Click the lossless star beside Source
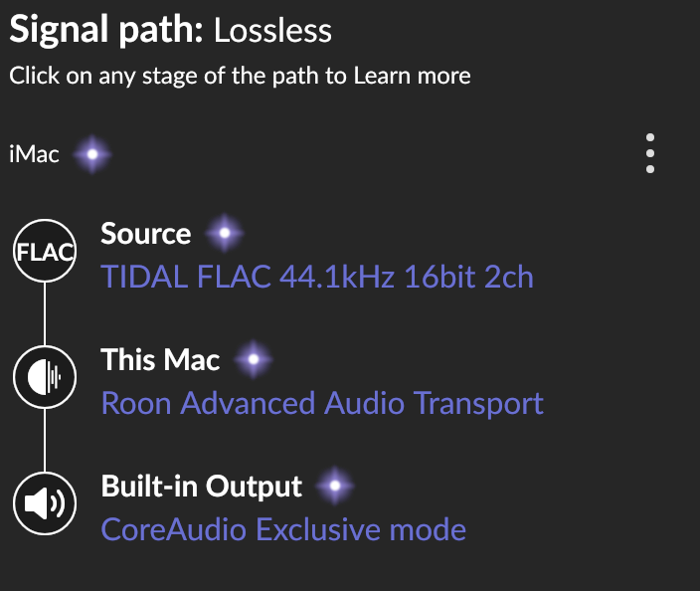Image resolution: width=700 pixels, height=591 pixels. coord(225,234)
